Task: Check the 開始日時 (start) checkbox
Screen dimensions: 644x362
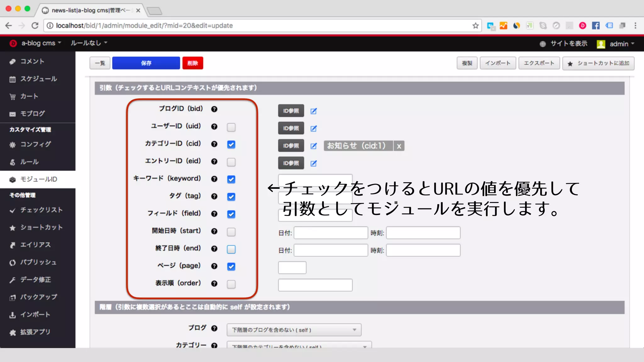Action: tap(231, 232)
